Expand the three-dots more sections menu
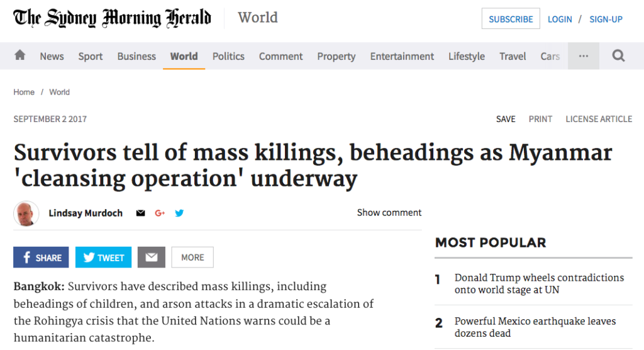 (584, 56)
